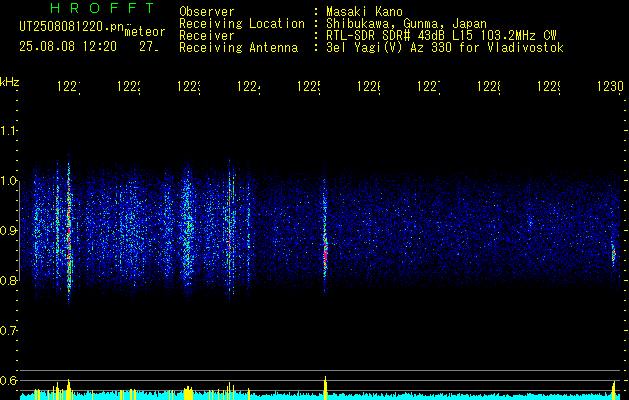Image resolution: width=629 pixels, height=400 pixels.
Task: Click the 'Observer' field label
Action: (207, 11)
